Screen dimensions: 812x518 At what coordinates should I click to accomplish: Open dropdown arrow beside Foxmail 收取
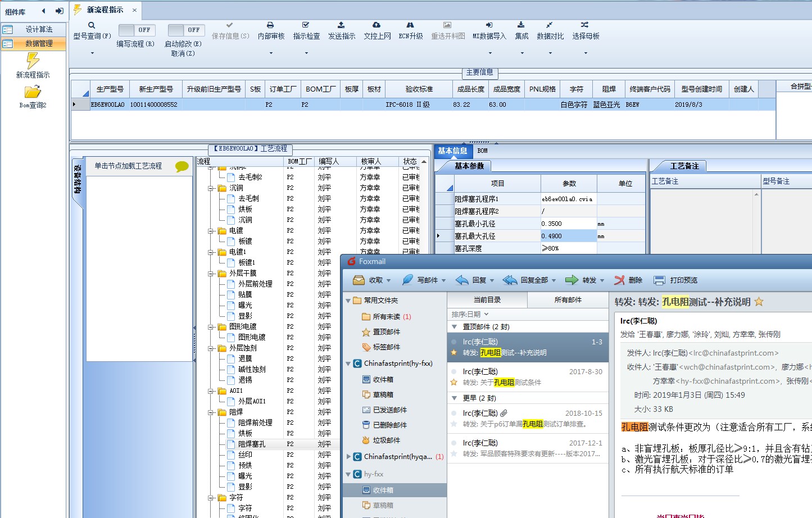point(388,280)
